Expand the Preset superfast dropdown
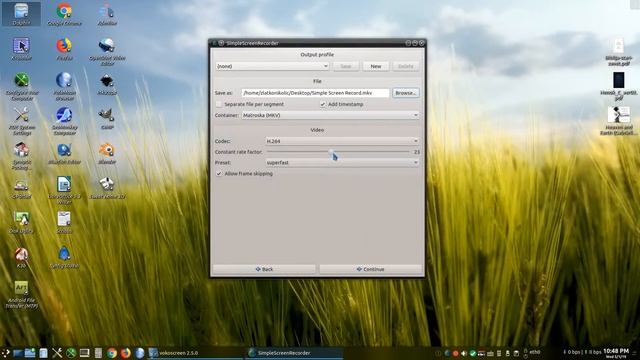The height and width of the screenshot is (360, 640). click(x=342, y=162)
